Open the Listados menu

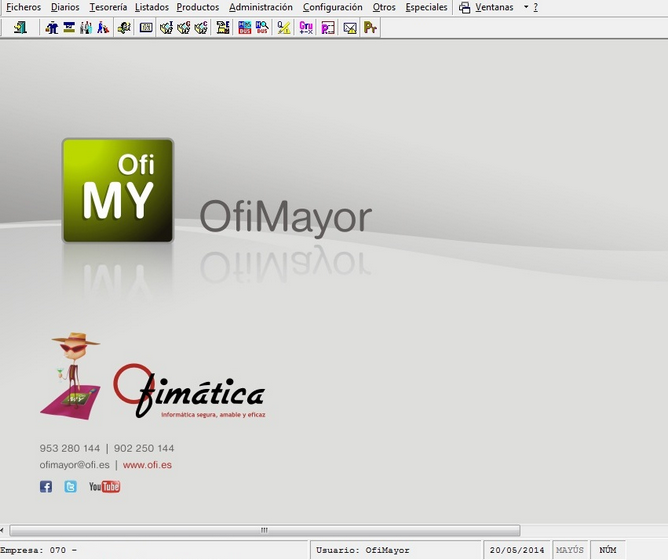pos(152,7)
